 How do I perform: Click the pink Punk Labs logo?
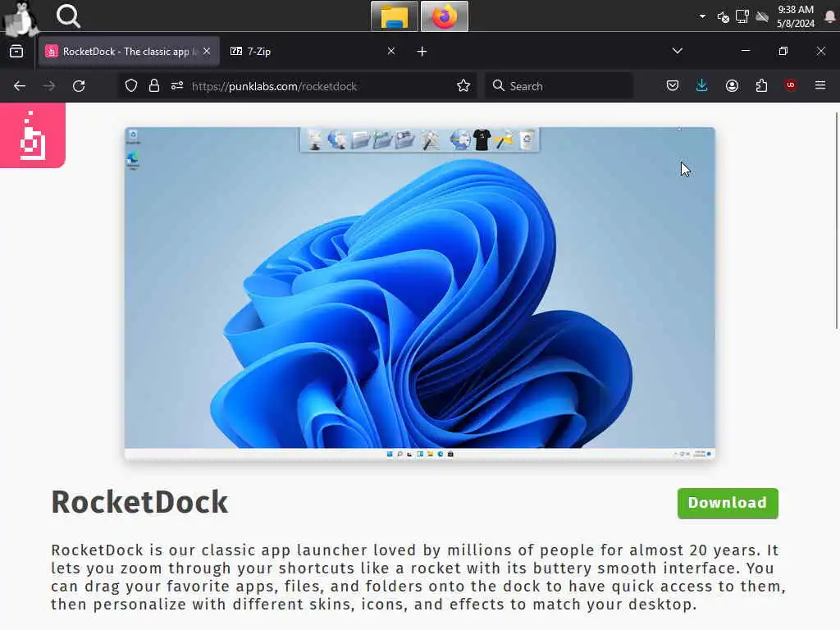tap(33, 135)
